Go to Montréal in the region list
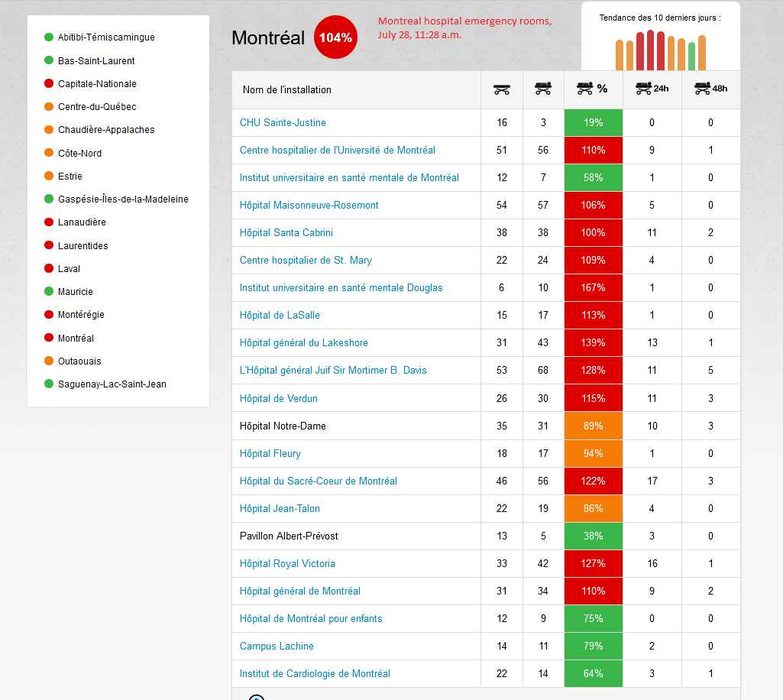The width and height of the screenshot is (783, 700). point(76,338)
